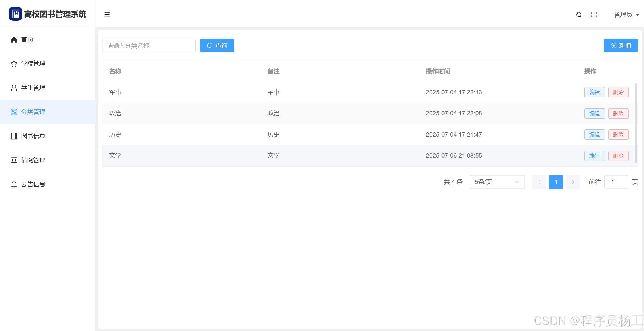Expand the 5条/页 page size dropdown

pos(497,182)
